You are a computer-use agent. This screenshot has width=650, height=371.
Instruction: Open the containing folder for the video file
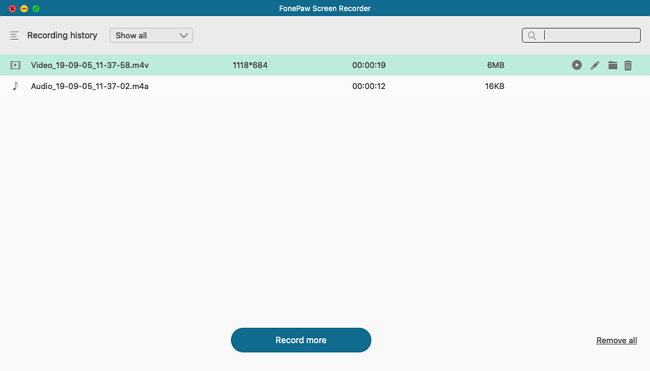point(613,65)
